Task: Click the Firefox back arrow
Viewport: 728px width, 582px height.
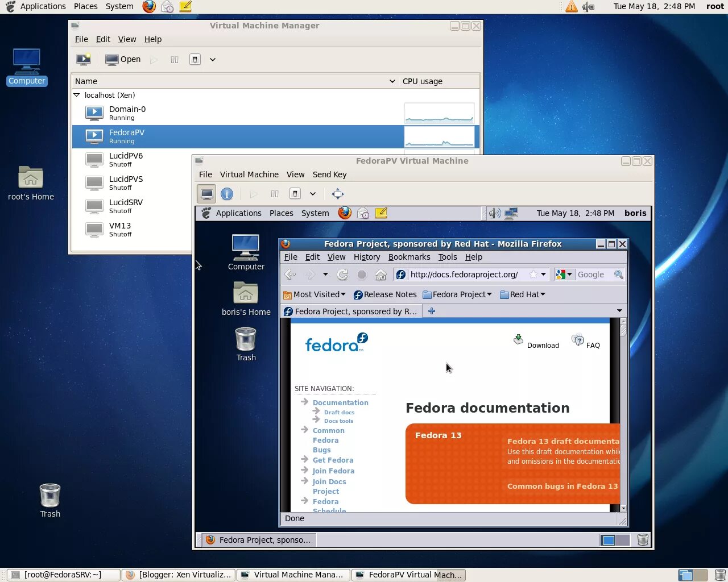Action: click(x=290, y=275)
